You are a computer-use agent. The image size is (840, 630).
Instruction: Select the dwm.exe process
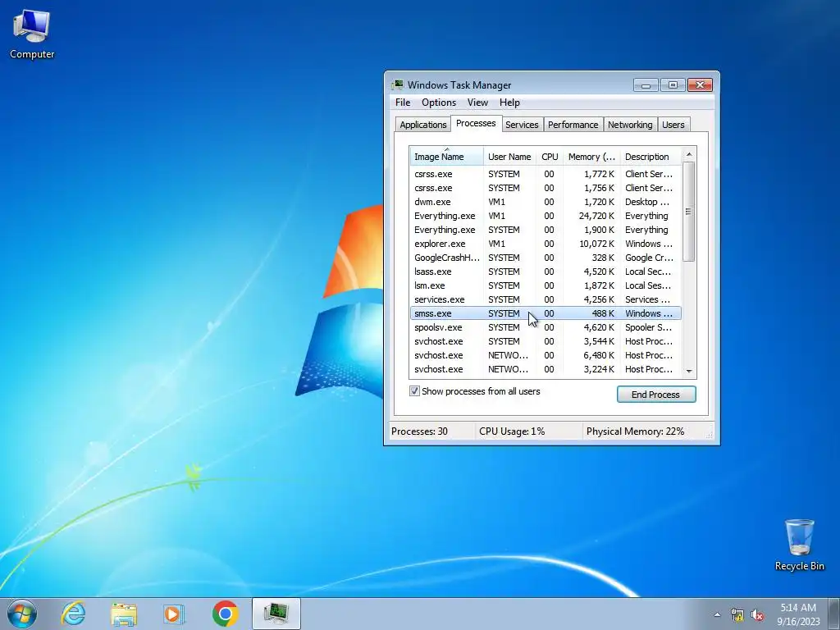coord(546,202)
